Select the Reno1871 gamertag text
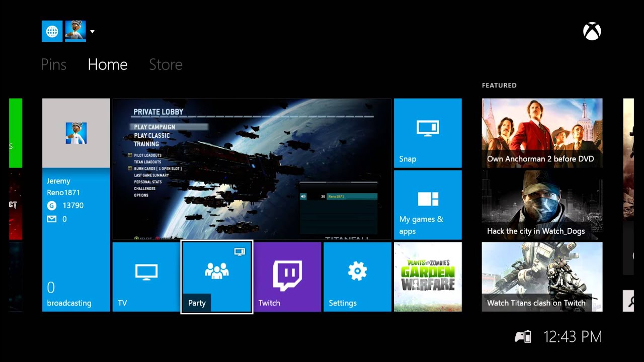This screenshot has width=644, height=362. [63, 193]
